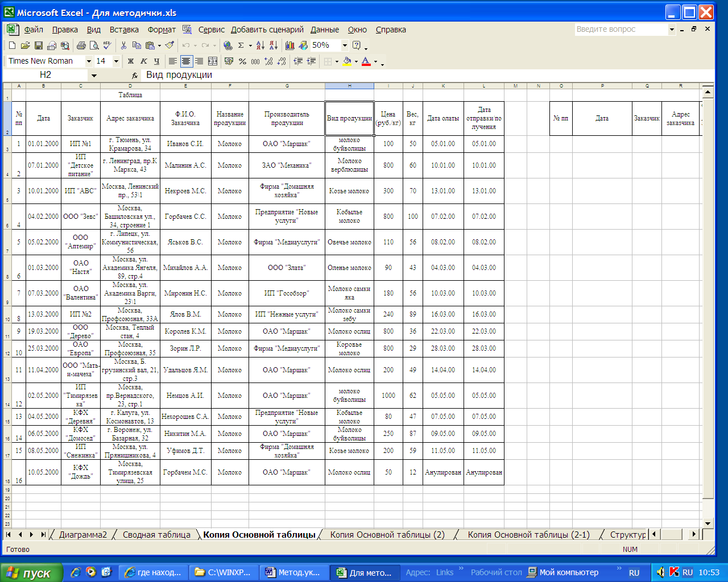Image resolution: width=728 pixels, height=582 pixels.
Task: Toggle italic К formatting
Action: tap(143, 61)
